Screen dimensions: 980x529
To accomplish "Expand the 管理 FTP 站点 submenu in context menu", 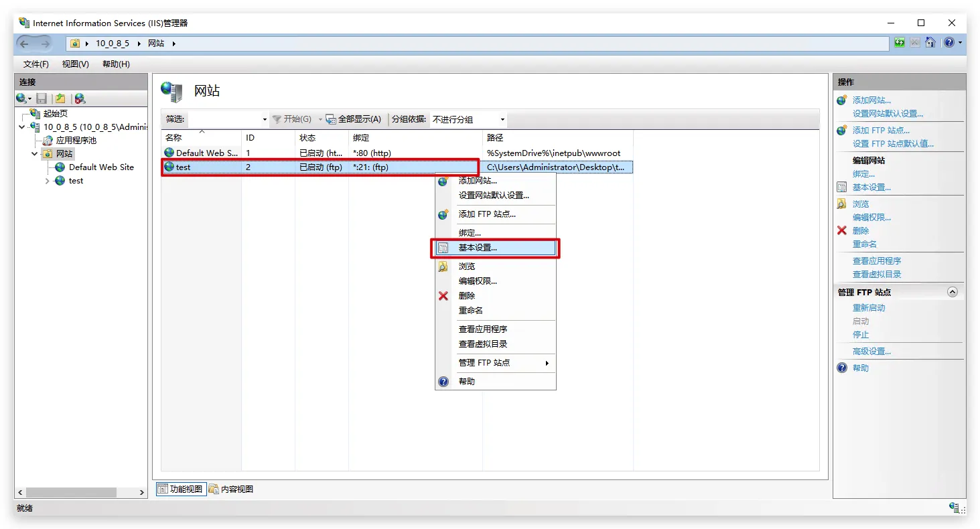I will [x=496, y=363].
